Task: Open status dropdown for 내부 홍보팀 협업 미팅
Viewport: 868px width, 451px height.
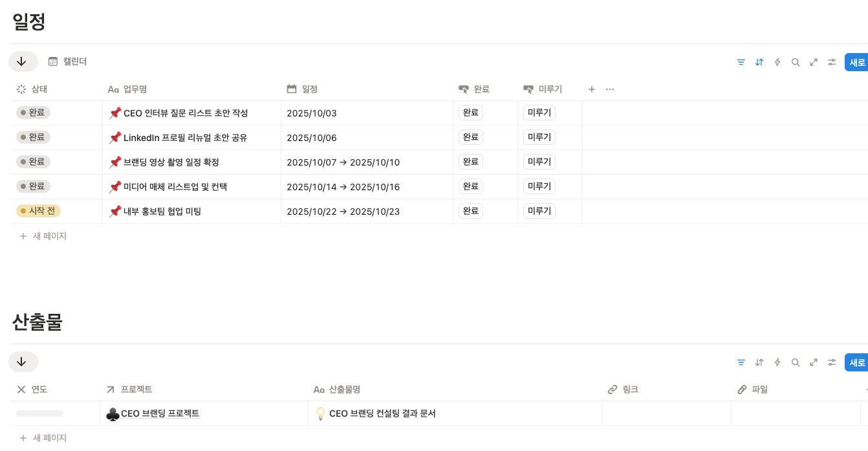Action: tap(38, 211)
